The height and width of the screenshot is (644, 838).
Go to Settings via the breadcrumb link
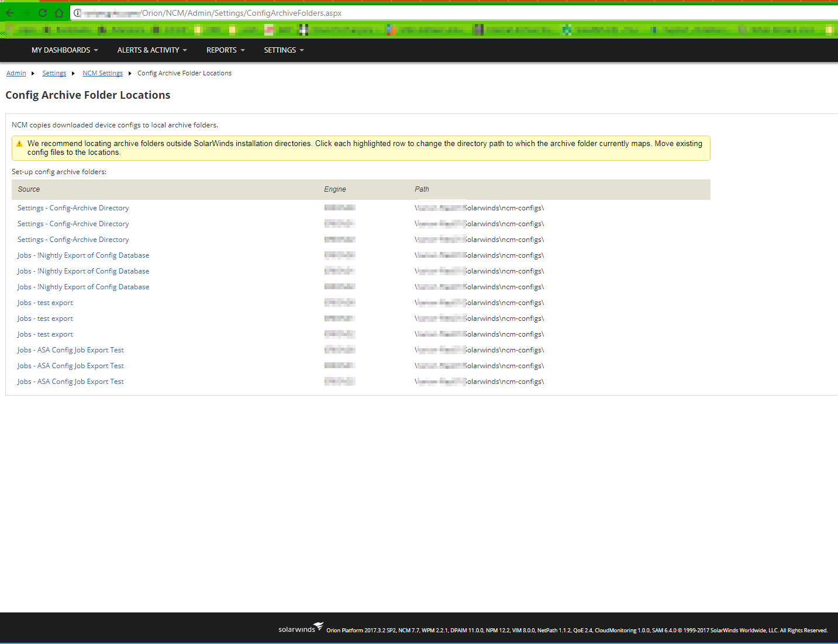point(54,73)
